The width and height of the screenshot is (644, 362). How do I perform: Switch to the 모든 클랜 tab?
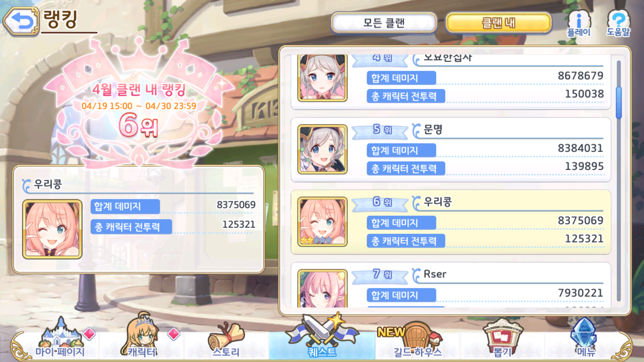pyautogui.click(x=384, y=23)
